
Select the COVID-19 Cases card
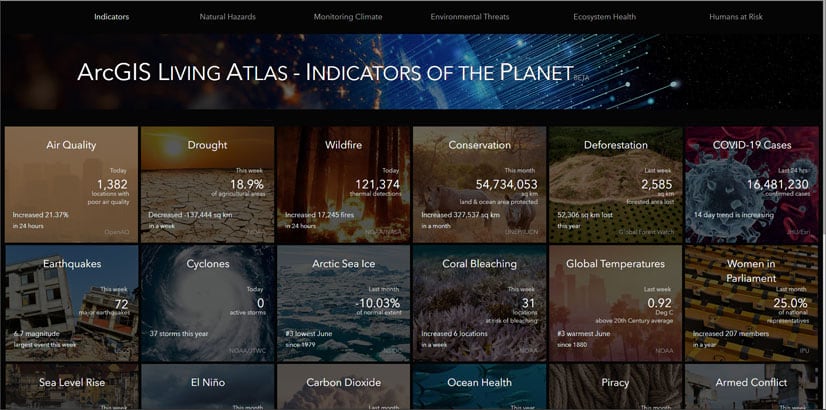point(752,184)
